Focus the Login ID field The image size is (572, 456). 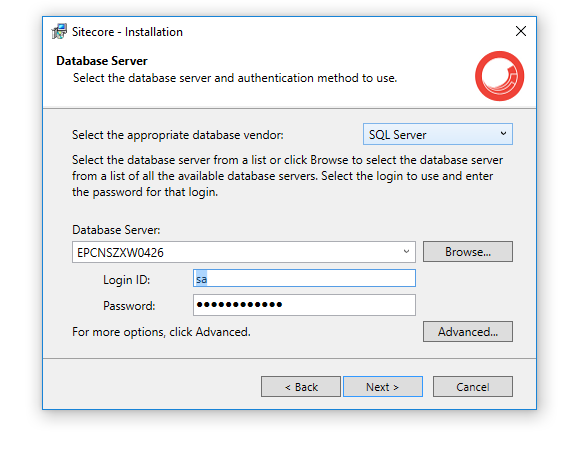coord(304,278)
